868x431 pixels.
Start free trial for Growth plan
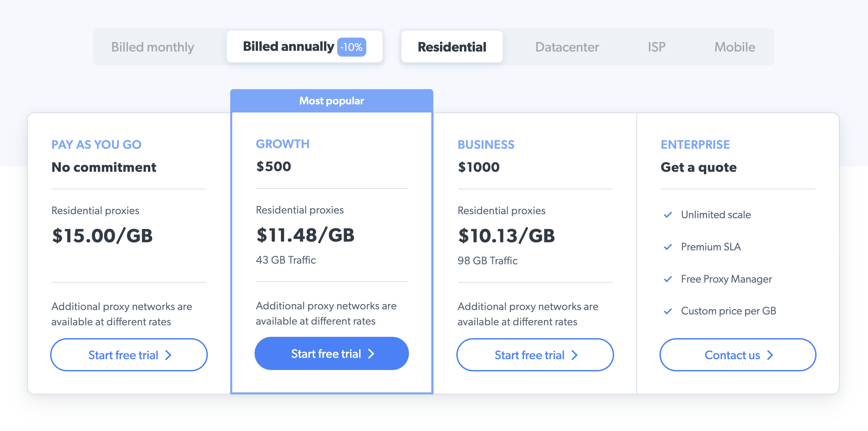coord(331,353)
